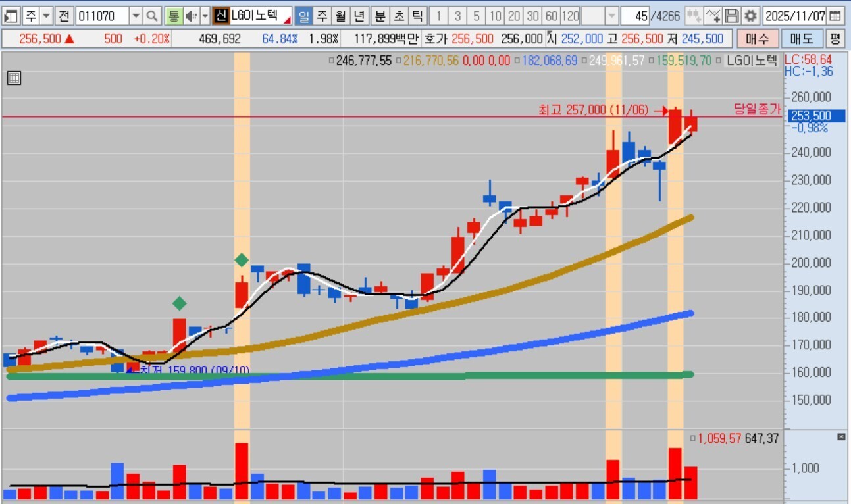
Task: Click the lower green diamond signal marker
Action: [x=180, y=303]
